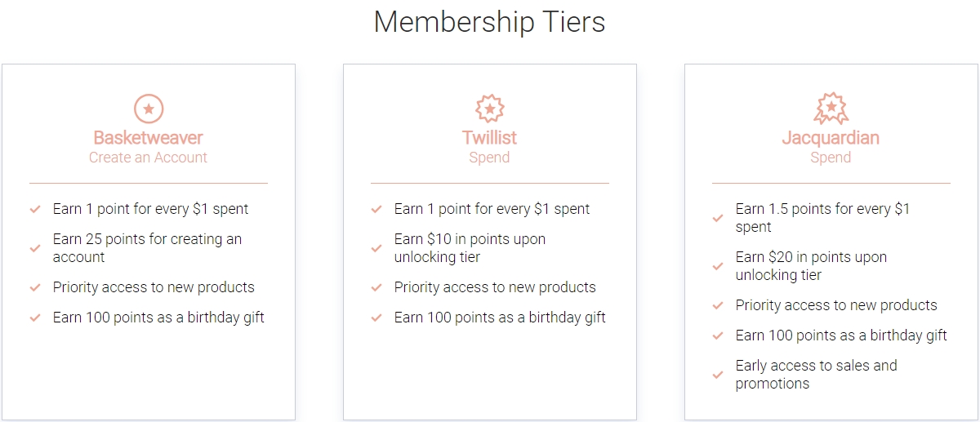980x422 pixels.
Task: Select the Jacquardian tier title
Action: tap(831, 137)
